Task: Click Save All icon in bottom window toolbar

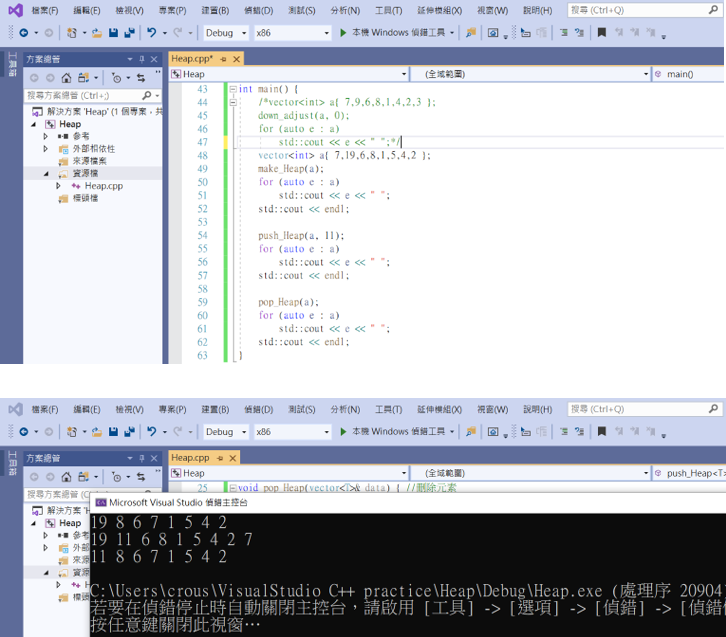Action: click(129, 431)
